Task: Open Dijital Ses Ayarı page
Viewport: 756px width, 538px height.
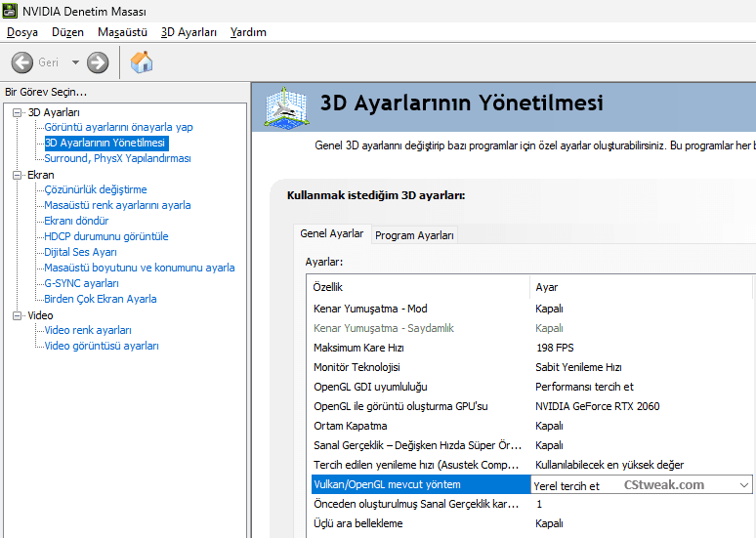Action: (x=80, y=252)
